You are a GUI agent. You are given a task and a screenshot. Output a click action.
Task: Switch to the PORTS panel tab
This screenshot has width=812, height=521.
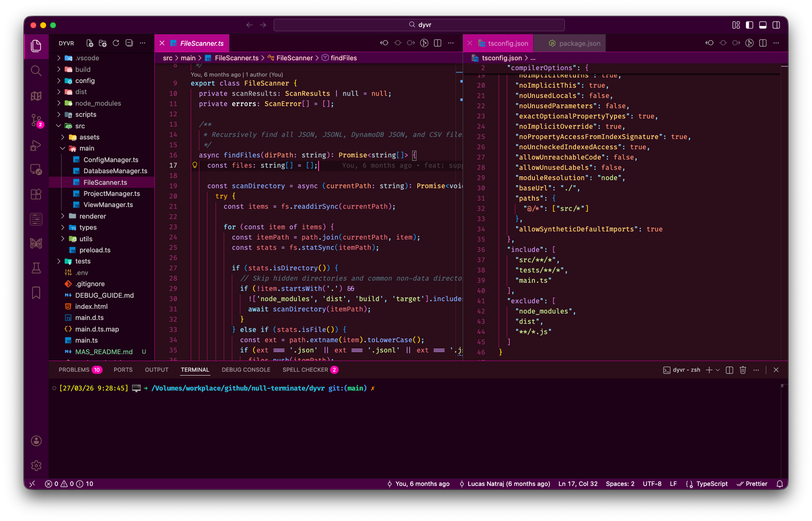pos(123,370)
